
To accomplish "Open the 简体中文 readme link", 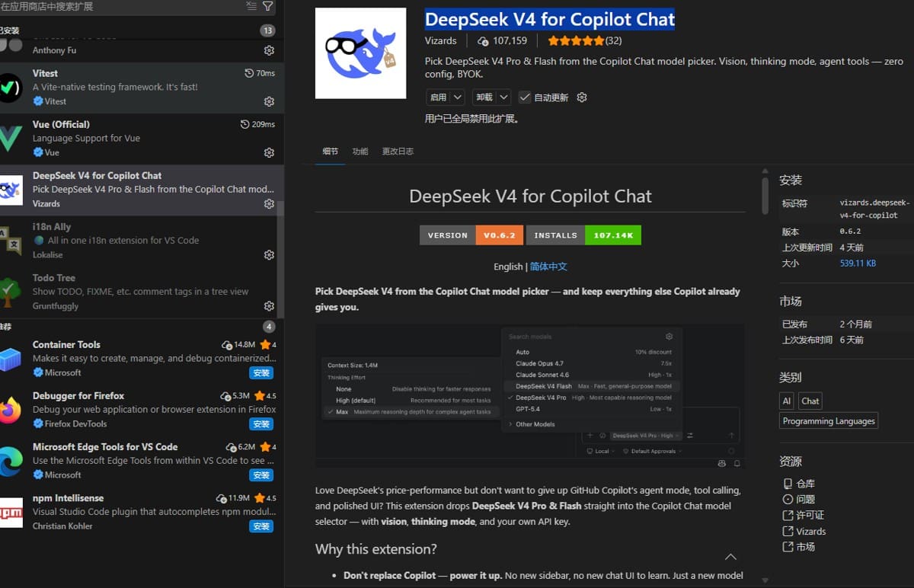I will point(548,267).
